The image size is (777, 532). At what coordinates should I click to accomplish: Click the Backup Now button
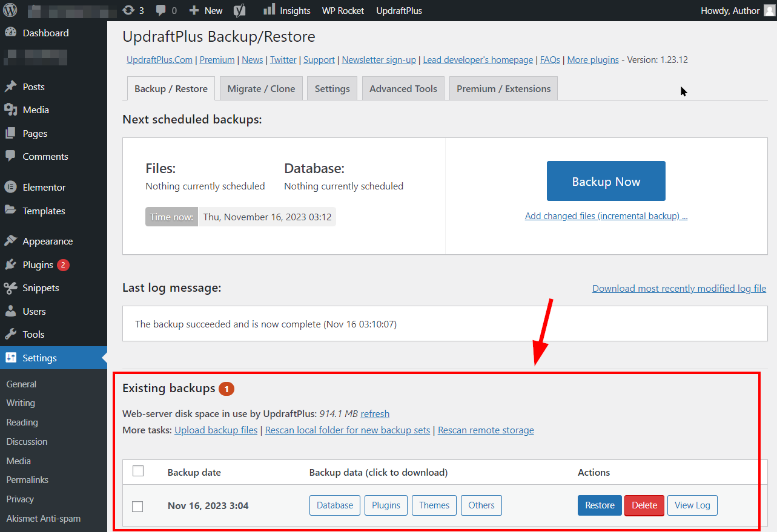click(606, 181)
